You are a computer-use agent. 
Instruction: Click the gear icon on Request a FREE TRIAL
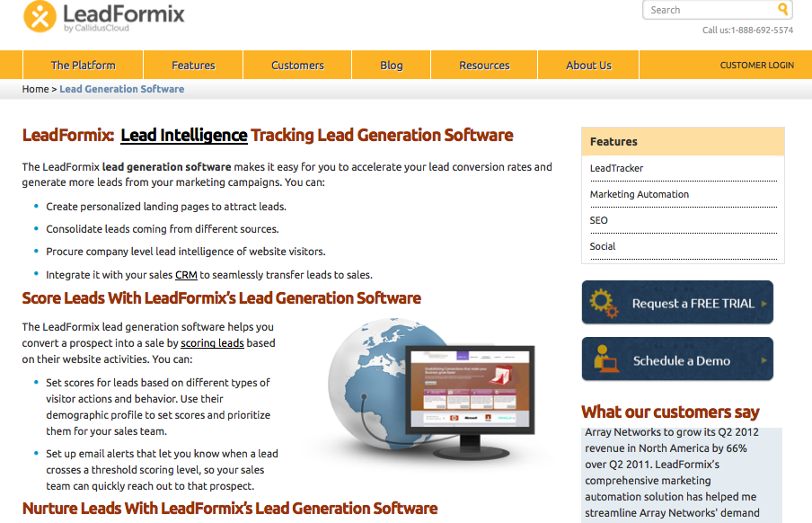point(604,303)
